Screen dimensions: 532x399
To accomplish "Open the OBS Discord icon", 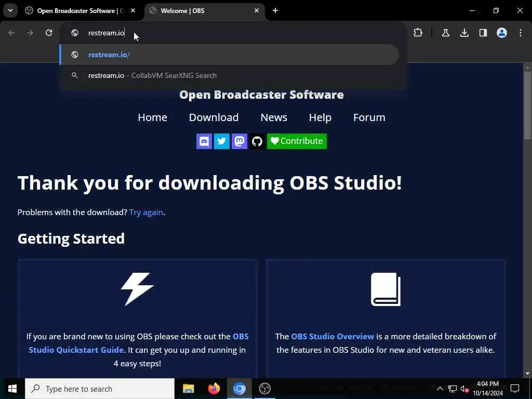I will (204, 141).
